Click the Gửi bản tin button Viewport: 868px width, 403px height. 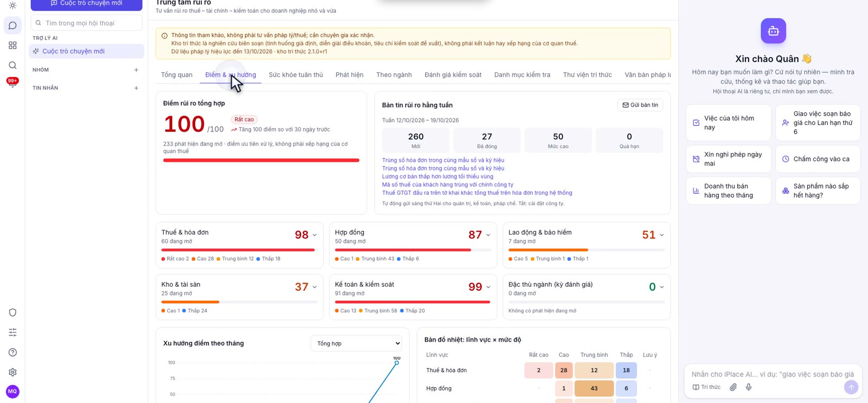[x=640, y=105]
